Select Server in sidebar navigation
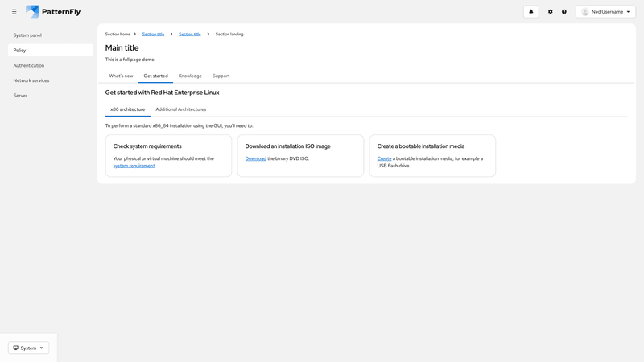This screenshot has height=362, width=644. 20,96
